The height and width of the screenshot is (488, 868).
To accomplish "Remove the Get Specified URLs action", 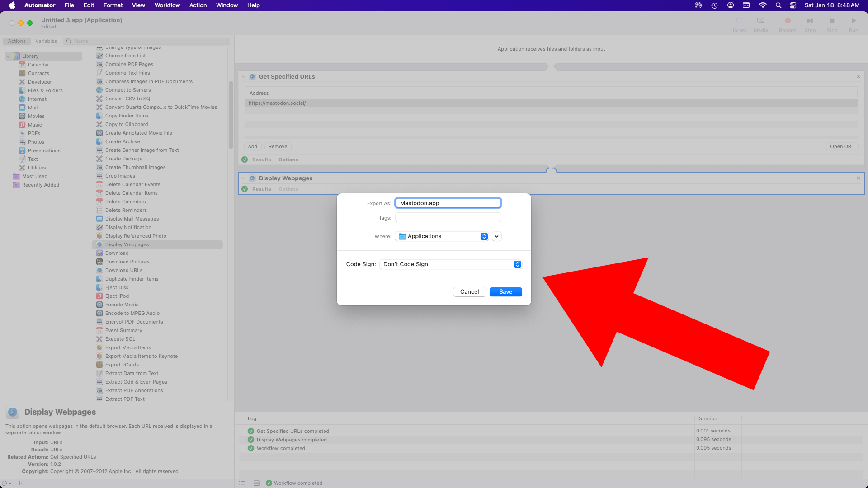I will [859, 76].
